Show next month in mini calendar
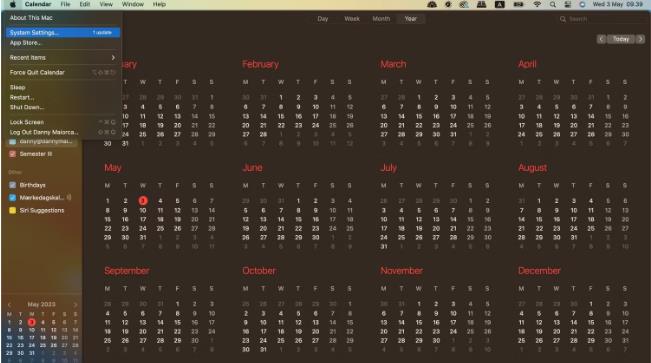Screen dimensions: 651x363 pos(75,304)
